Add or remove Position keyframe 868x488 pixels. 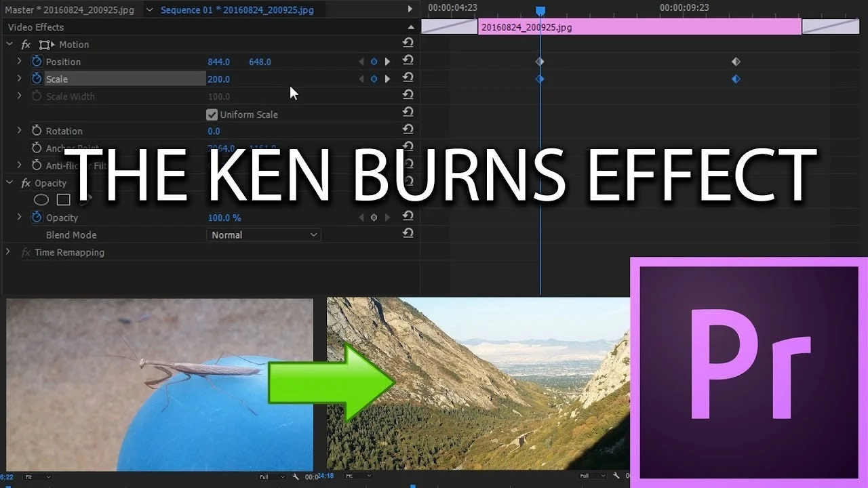(x=374, y=62)
